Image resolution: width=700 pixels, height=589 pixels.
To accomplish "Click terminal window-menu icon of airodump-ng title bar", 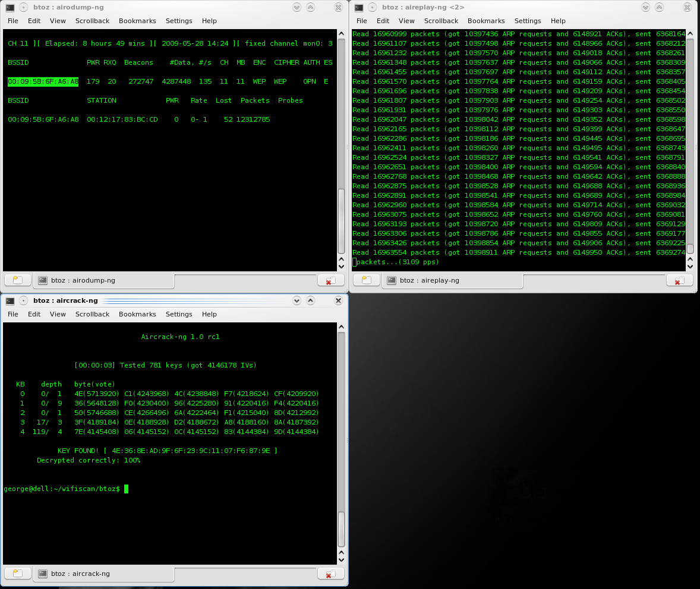I will [x=10, y=8].
